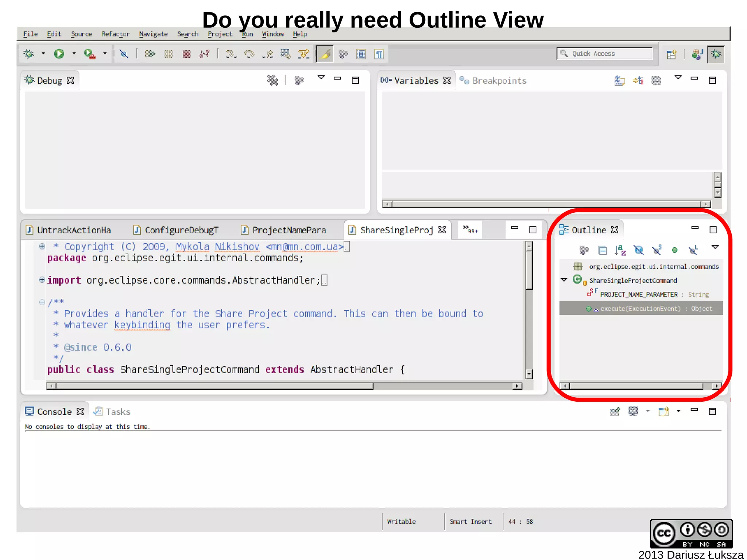Click the Disconnect icon

pyautogui.click(x=205, y=54)
